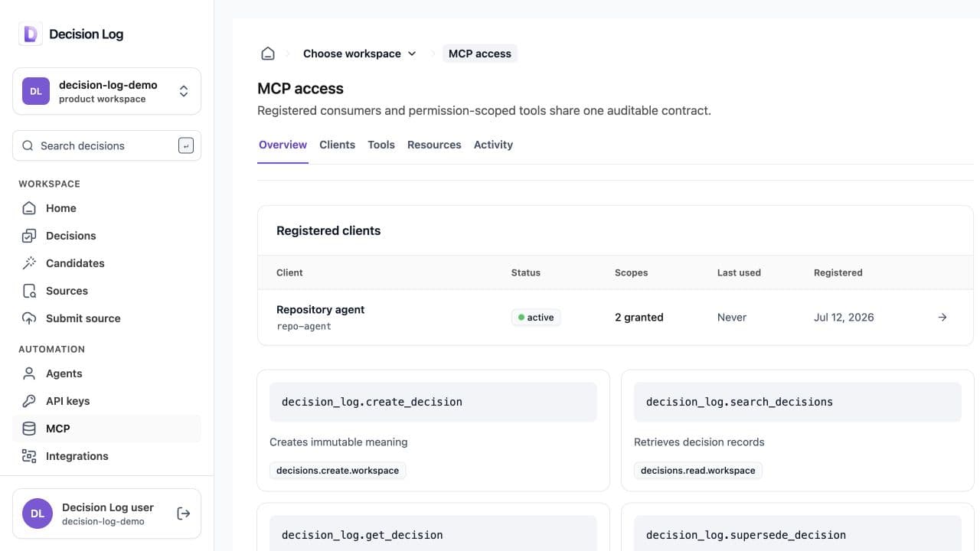Viewport: 980px width, 551px height.
Task: Open Agents page
Action: [106, 373]
